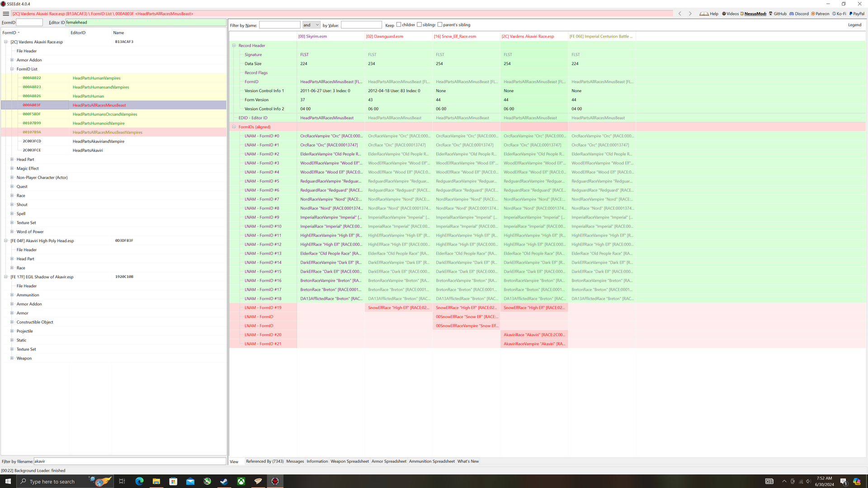Collapse Record Header section

click(x=234, y=46)
